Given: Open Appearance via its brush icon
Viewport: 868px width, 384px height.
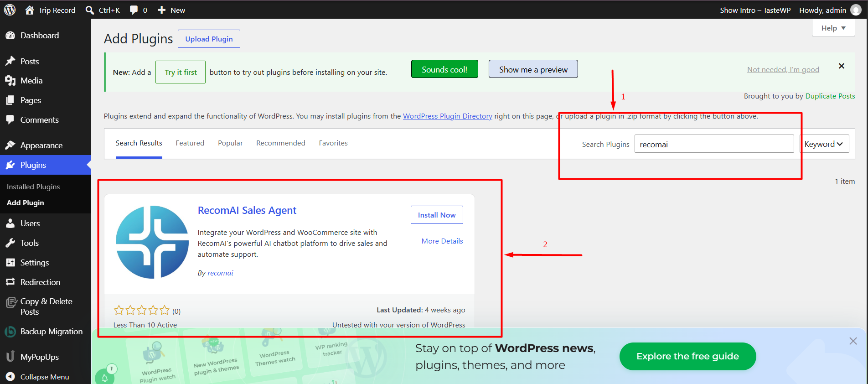Looking at the screenshot, I should pyautogui.click(x=10, y=145).
